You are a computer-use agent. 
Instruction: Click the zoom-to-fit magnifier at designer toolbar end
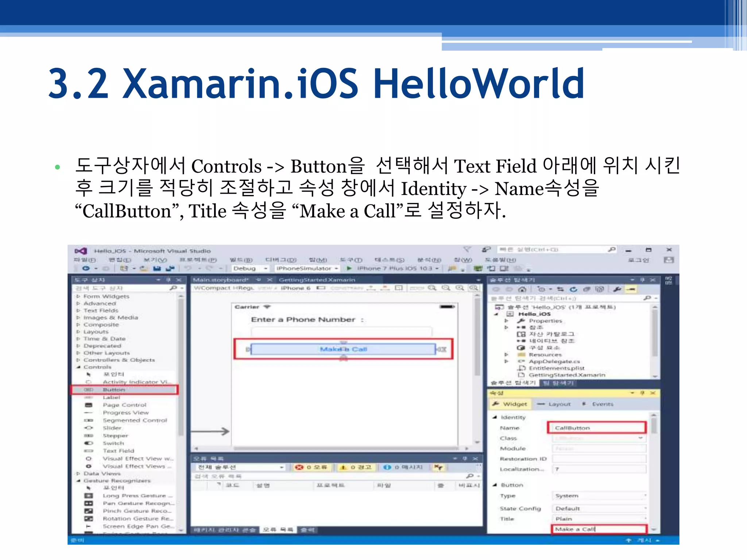(473, 288)
